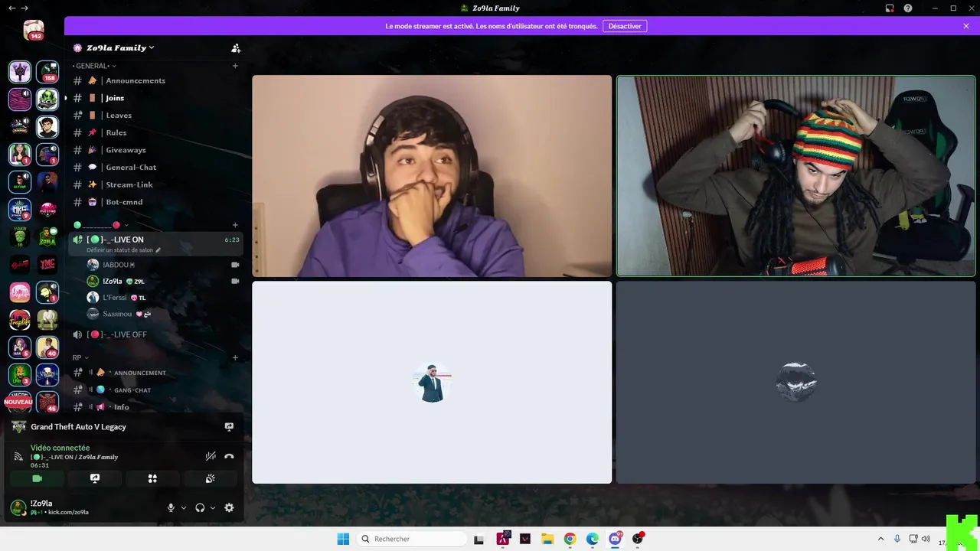Screen dimensions: 980x551
Task: Open the soundboard button
Action: 211,478
